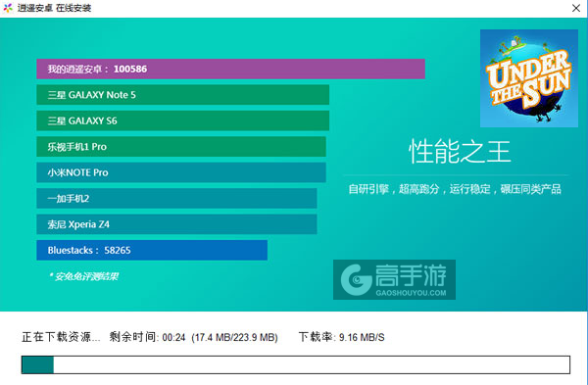Close the 逍遥安卓 installer window
The height and width of the screenshot is (385, 588).
pos(575,8)
